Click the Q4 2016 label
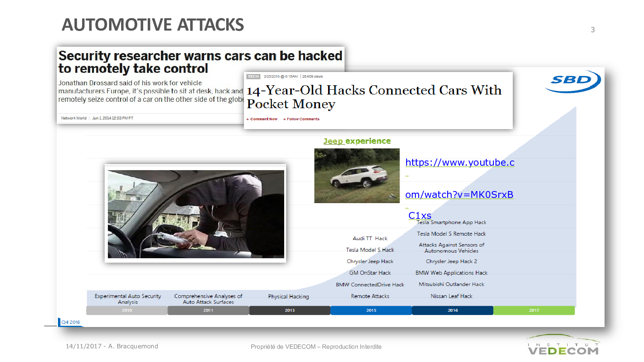 pyautogui.click(x=71, y=322)
